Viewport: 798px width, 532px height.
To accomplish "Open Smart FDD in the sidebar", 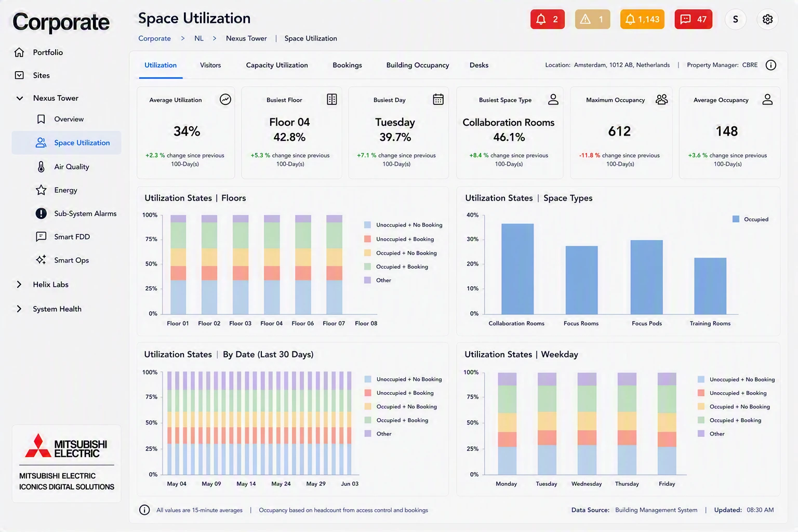I will click(72, 237).
